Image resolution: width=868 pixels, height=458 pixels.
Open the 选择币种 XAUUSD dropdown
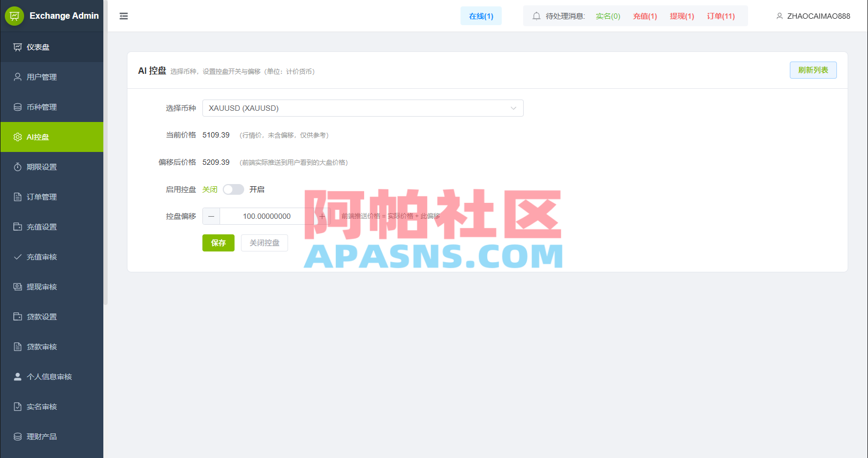click(363, 108)
